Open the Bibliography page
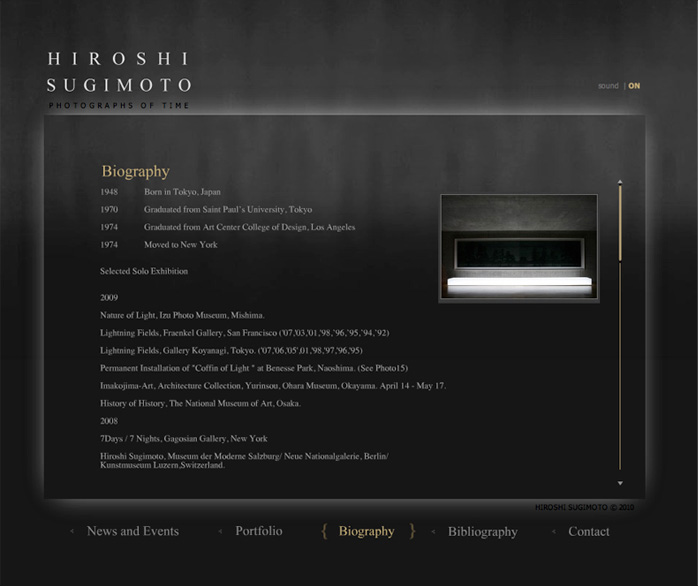 [482, 532]
